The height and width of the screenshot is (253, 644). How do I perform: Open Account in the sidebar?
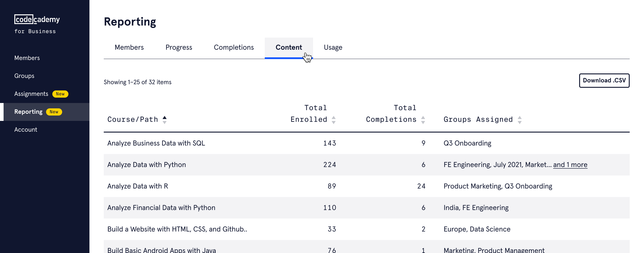25,130
